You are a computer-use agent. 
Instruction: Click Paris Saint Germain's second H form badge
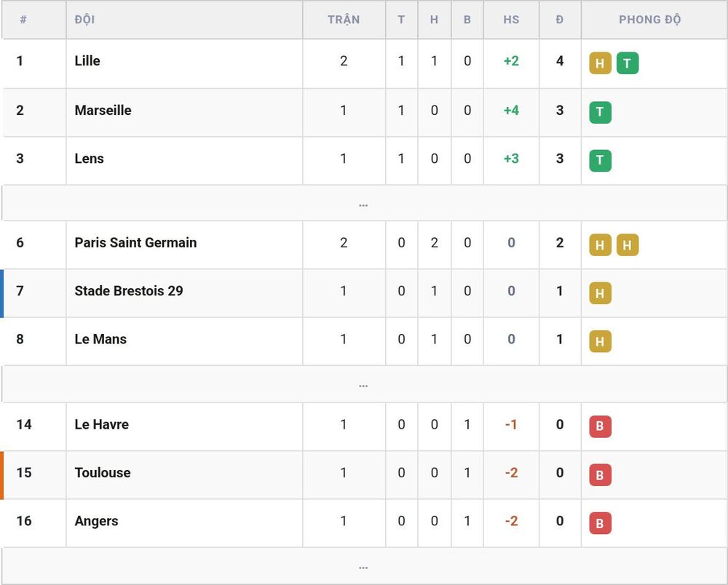coord(628,245)
